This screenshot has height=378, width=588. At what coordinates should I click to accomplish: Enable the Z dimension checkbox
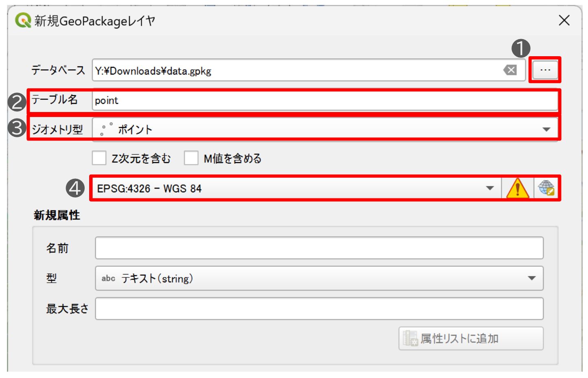pyautogui.click(x=99, y=158)
